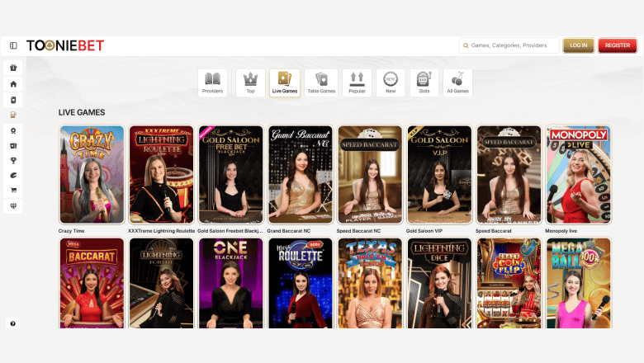Image resolution: width=644 pixels, height=363 pixels.
Task: Toggle the sidebar panel icon
Action: point(13,45)
